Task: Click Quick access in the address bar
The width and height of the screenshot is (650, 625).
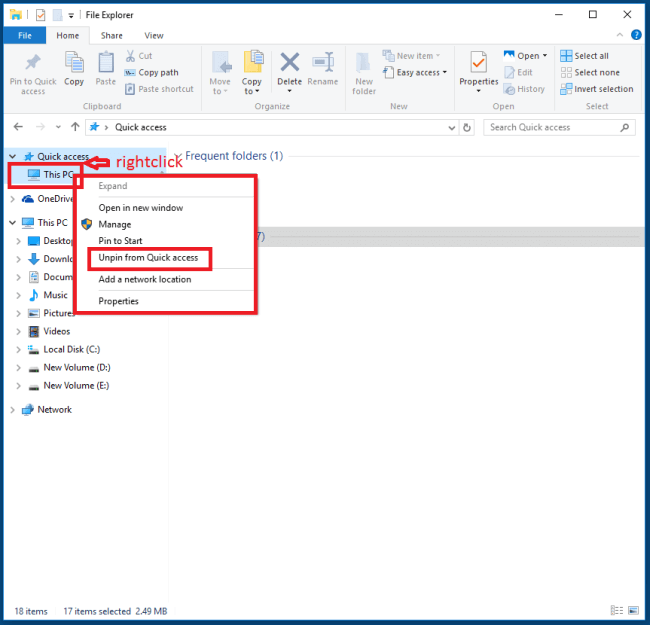Action: click(x=141, y=127)
